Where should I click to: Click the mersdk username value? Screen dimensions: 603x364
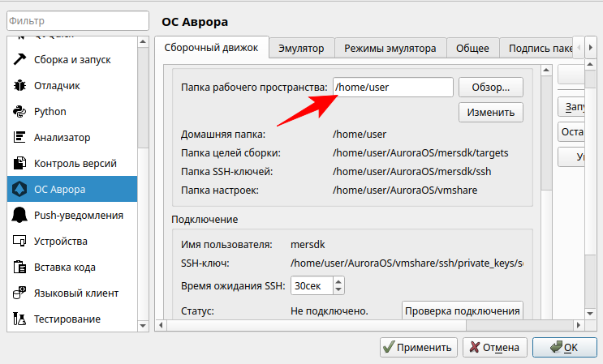[308, 245]
